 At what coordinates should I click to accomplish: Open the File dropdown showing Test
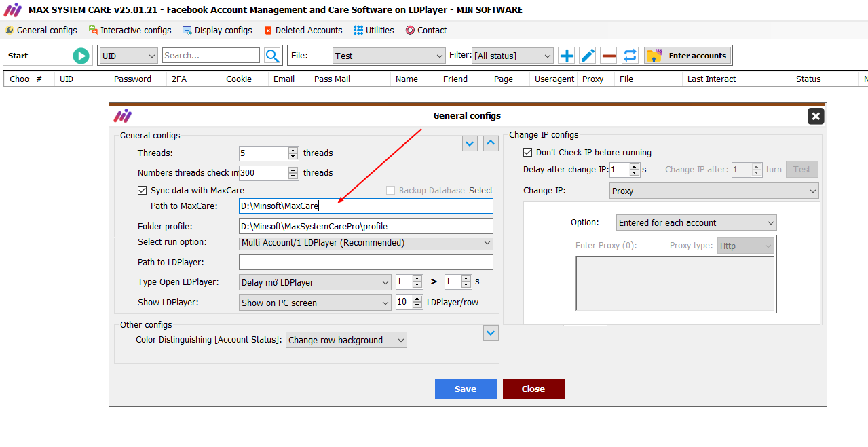[x=389, y=56]
